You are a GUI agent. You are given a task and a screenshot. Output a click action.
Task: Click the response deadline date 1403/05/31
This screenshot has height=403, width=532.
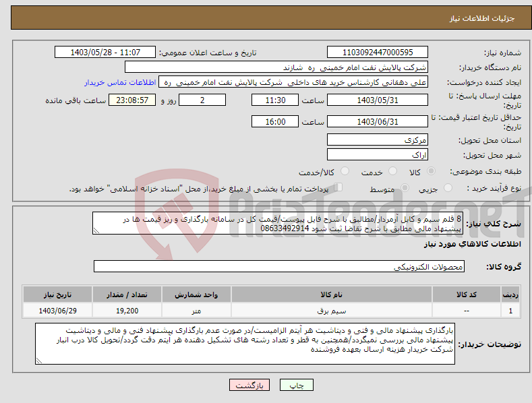click(x=378, y=100)
